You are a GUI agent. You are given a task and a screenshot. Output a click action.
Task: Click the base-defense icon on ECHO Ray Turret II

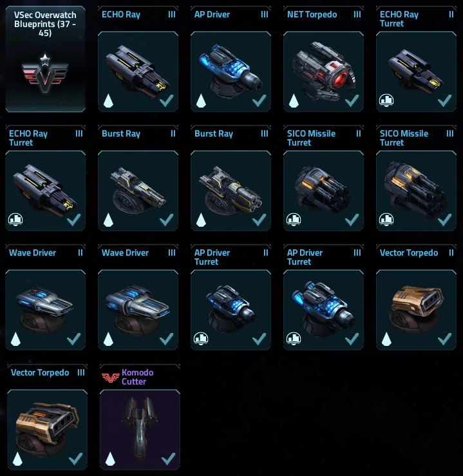tap(386, 100)
